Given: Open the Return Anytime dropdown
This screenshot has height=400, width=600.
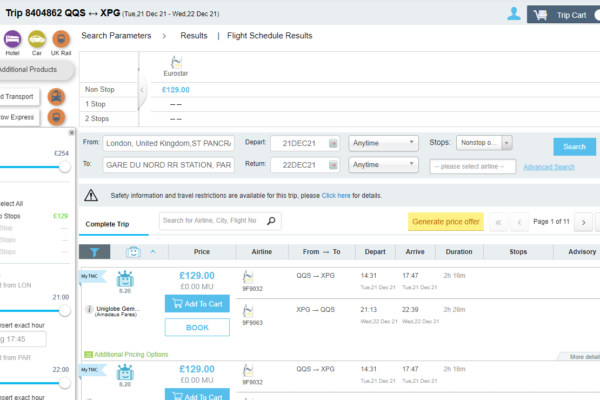Looking at the screenshot, I should point(382,164).
